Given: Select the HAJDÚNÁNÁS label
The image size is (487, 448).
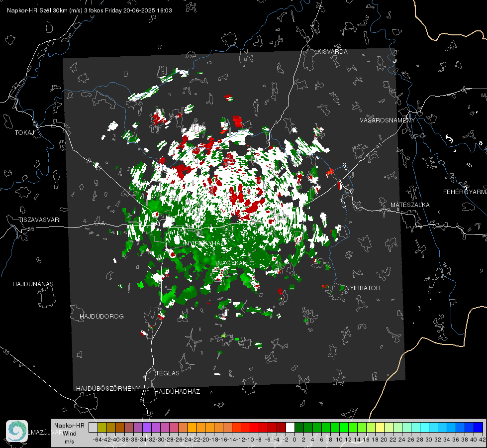Looking at the screenshot, I should pyautogui.click(x=33, y=284).
